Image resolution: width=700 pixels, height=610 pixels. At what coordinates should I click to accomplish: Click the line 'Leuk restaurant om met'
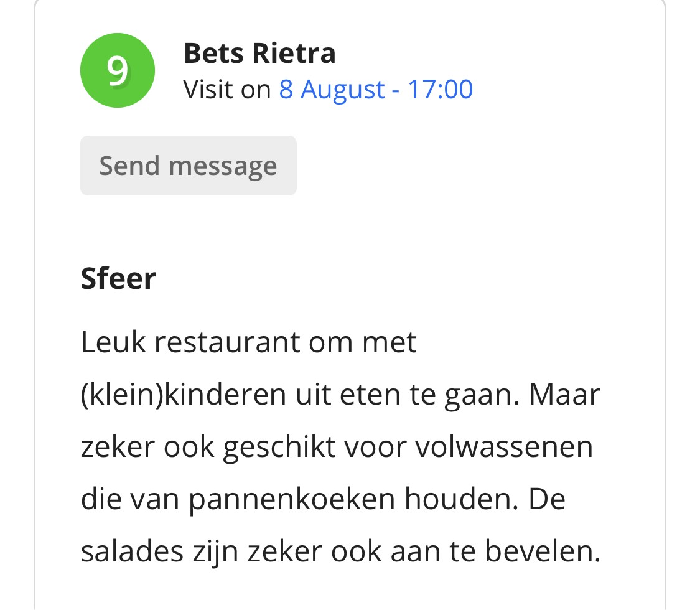coord(249,342)
